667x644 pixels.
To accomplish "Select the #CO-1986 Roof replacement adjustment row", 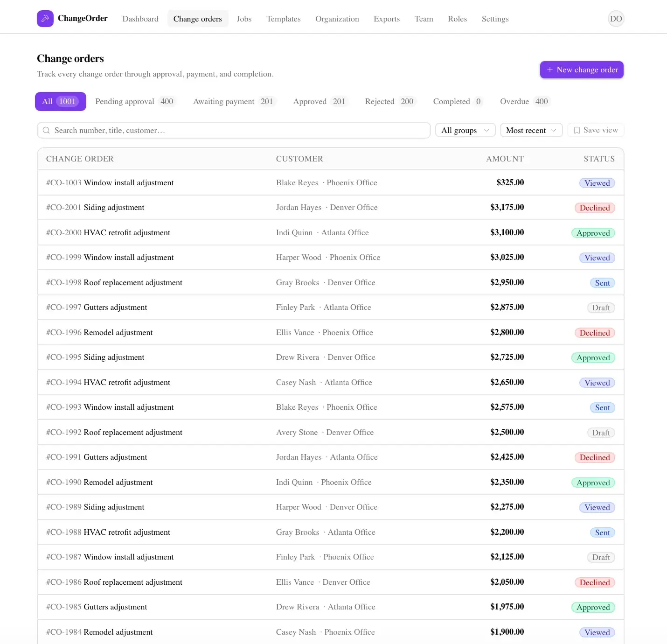I will pyautogui.click(x=330, y=582).
